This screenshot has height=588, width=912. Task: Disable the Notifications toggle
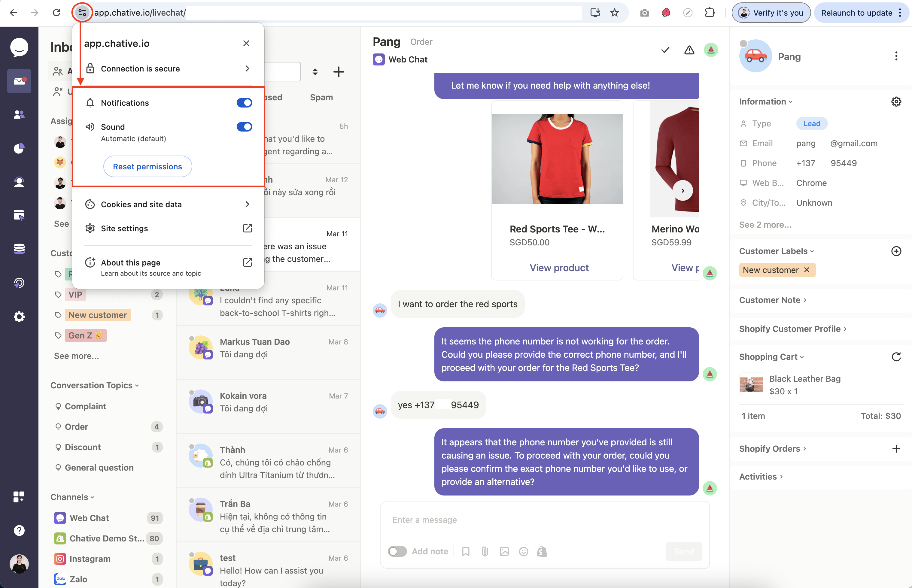pos(244,103)
